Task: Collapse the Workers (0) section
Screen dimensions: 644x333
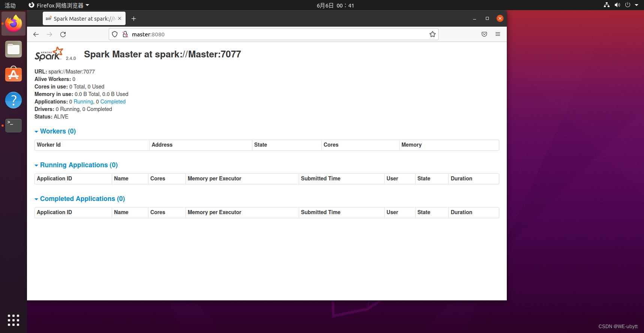Action: pos(55,131)
